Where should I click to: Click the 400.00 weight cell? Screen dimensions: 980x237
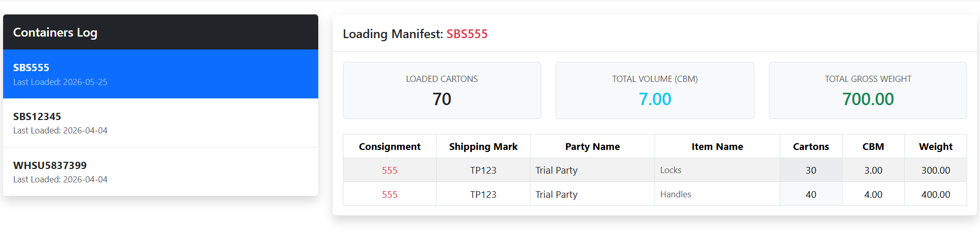936,194
